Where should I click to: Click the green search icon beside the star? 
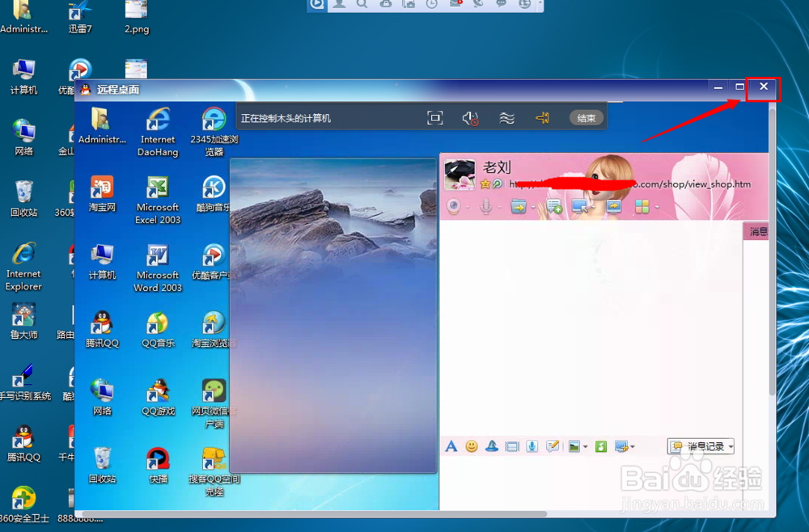click(498, 184)
